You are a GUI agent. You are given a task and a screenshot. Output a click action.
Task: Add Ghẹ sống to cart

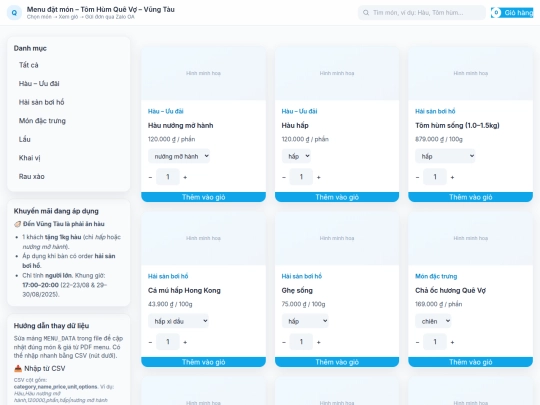tap(337, 362)
